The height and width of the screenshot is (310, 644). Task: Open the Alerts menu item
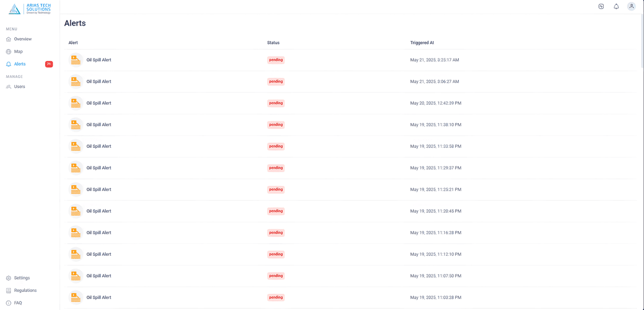[20, 64]
